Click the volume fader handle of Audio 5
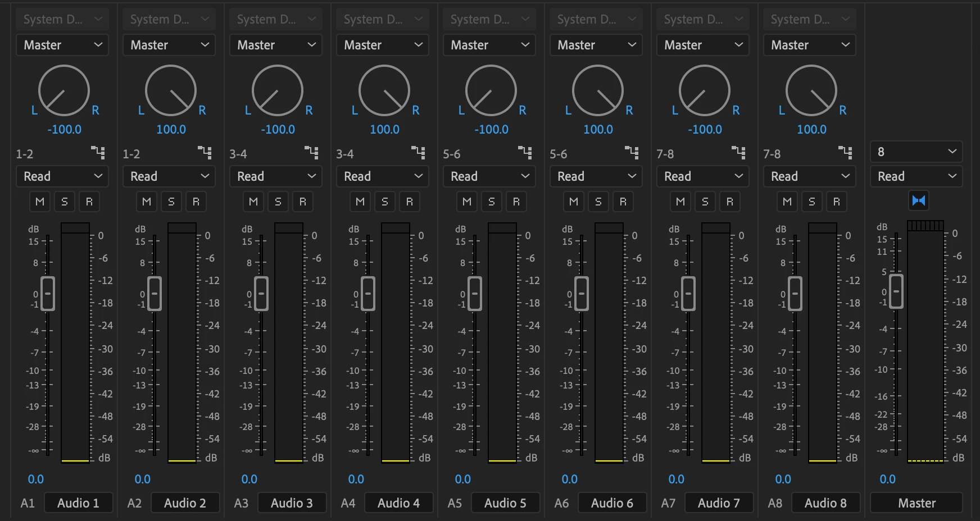 tap(475, 294)
